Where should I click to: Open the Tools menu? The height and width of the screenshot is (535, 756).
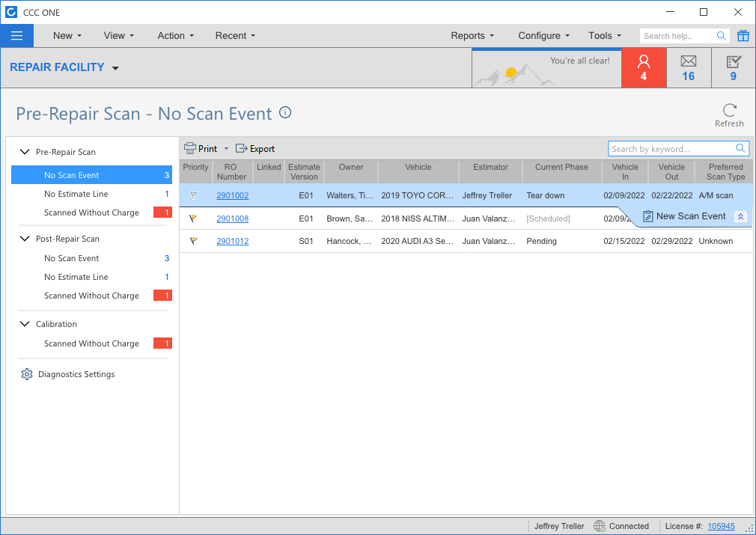[605, 36]
